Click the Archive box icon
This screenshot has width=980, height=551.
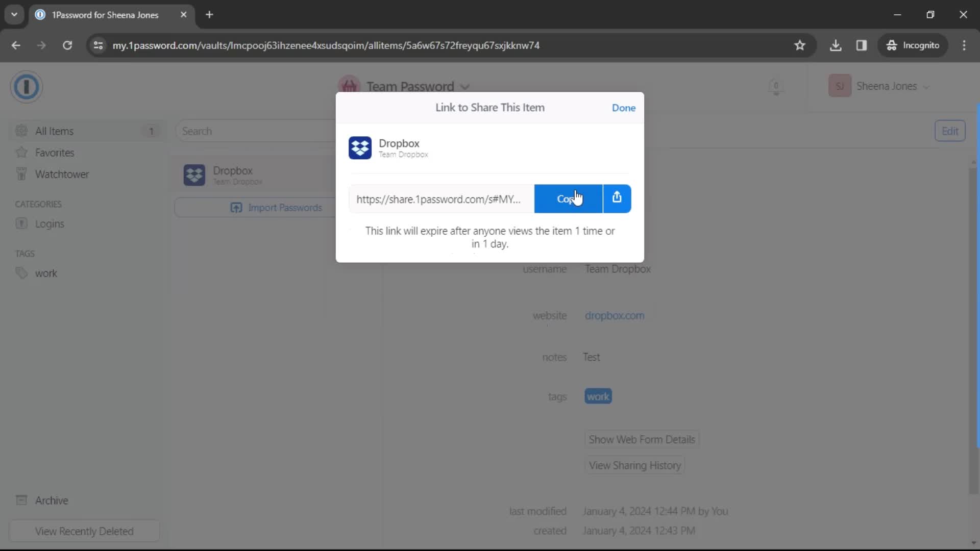coord(21,500)
